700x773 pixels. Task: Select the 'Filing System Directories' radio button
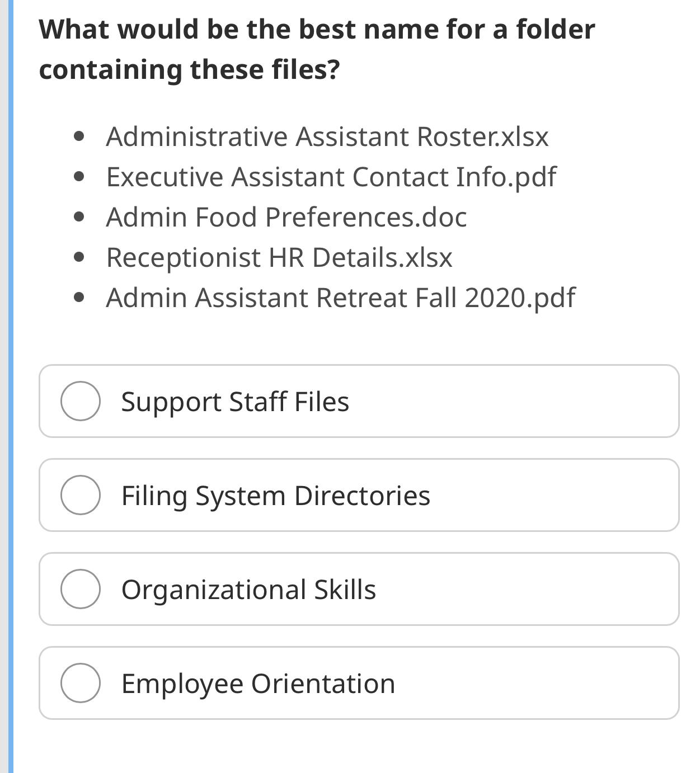(x=81, y=494)
